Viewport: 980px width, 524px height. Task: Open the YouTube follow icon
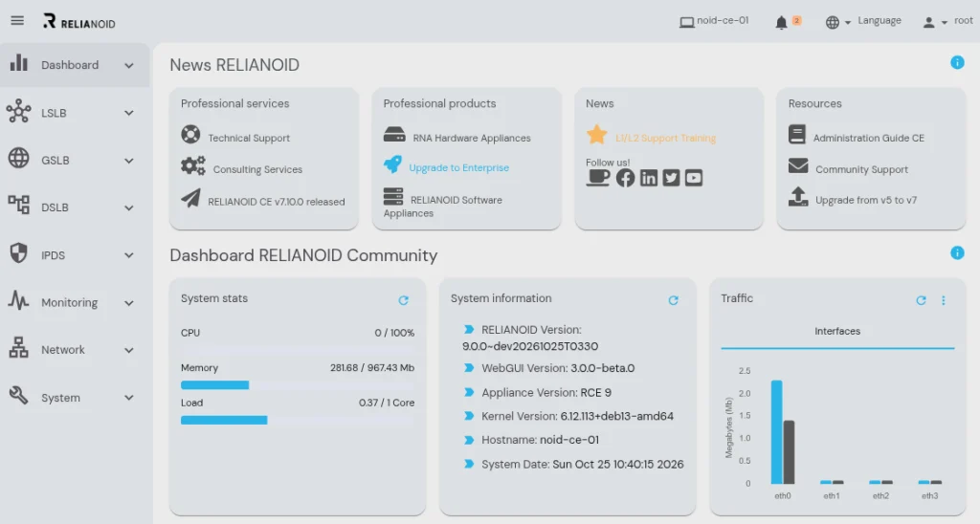coord(694,178)
